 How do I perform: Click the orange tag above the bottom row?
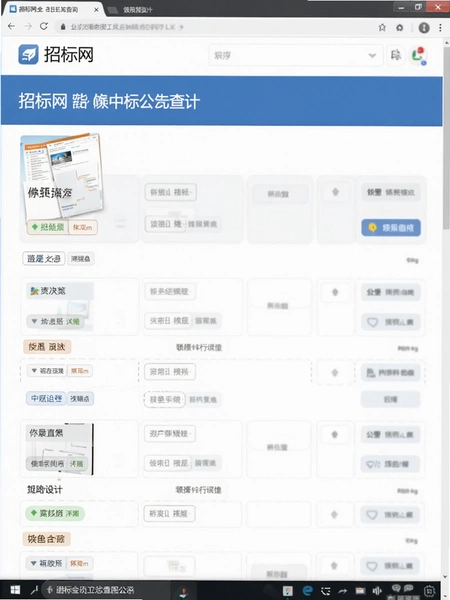[x=47, y=539]
